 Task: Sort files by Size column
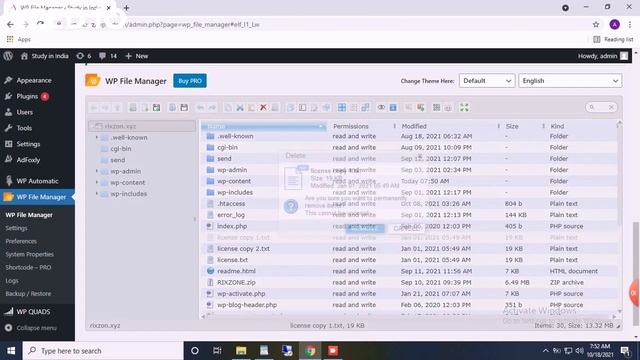[x=512, y=127]
